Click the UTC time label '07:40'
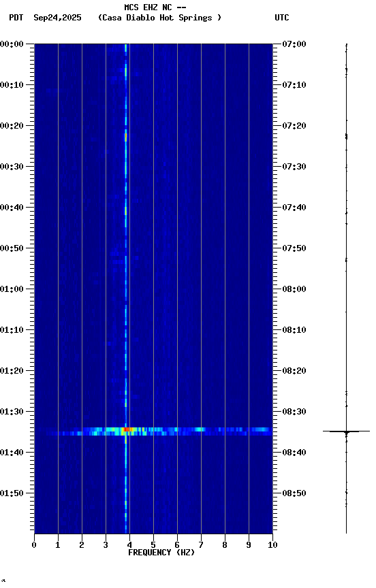This screenshot has width=376, height=588. point(294,208)
